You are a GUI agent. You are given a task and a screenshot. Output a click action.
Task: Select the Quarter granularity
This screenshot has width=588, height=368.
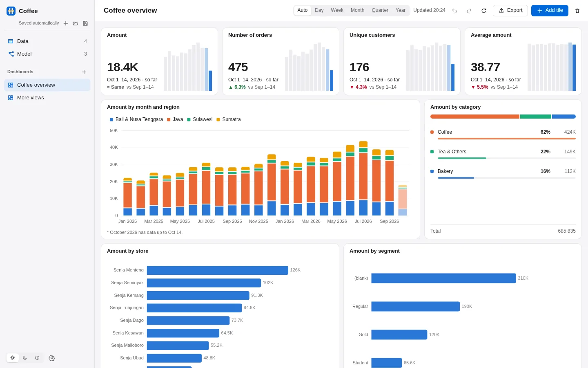point(380,11)
